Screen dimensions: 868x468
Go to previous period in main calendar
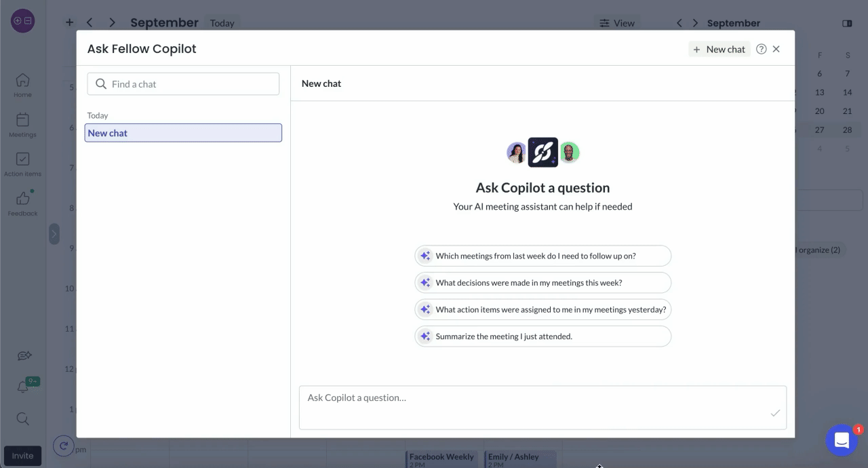pos(90,22)
